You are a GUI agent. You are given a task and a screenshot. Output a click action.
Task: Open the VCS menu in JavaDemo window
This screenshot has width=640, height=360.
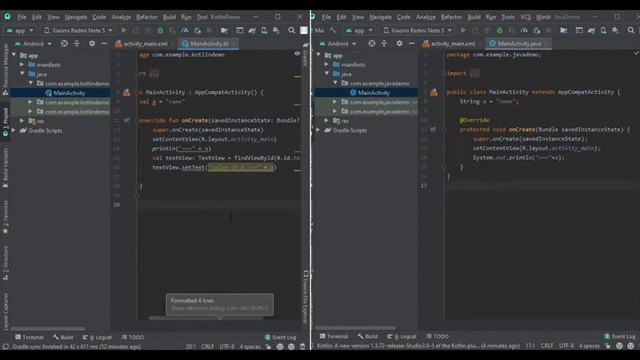[525, 17]
